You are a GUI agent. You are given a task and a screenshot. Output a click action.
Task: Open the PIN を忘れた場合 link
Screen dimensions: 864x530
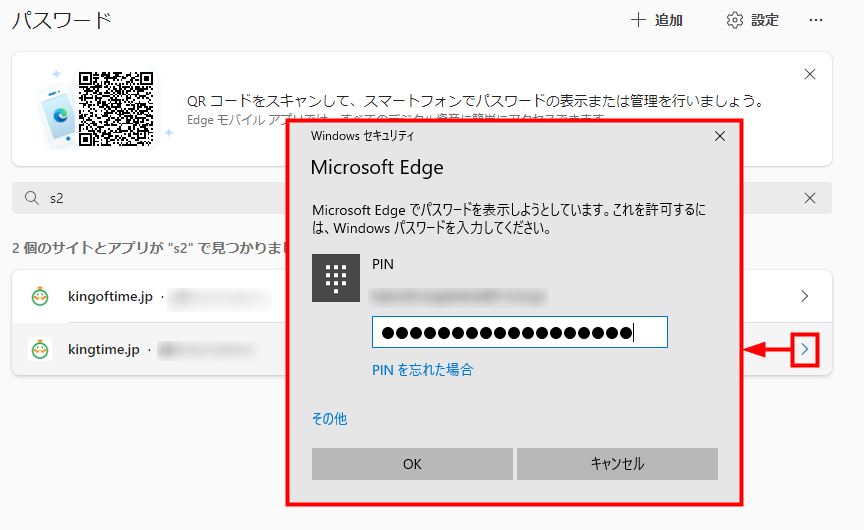[x=423, y=370]
